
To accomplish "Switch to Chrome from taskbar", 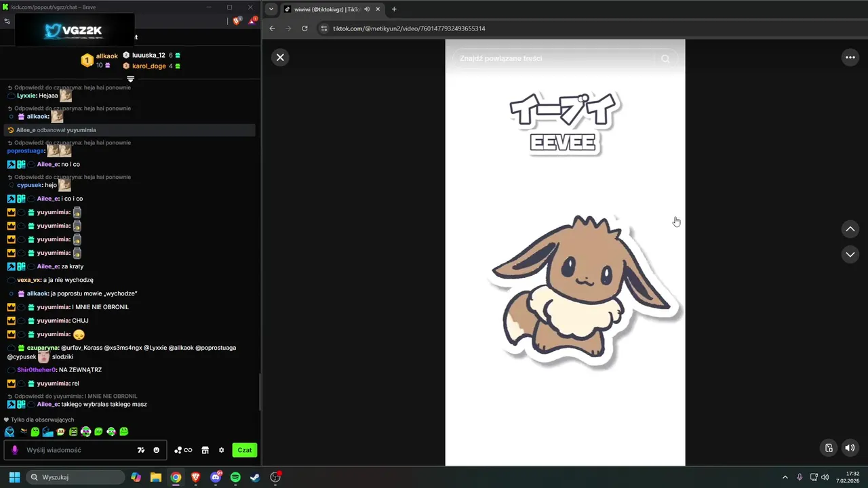I will tap(176, 477).
